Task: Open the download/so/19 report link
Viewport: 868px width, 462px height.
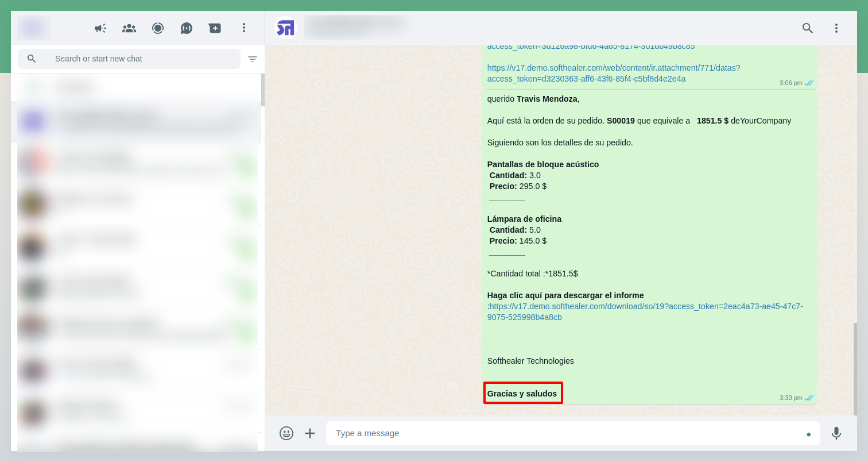Action: pos(645,311)
